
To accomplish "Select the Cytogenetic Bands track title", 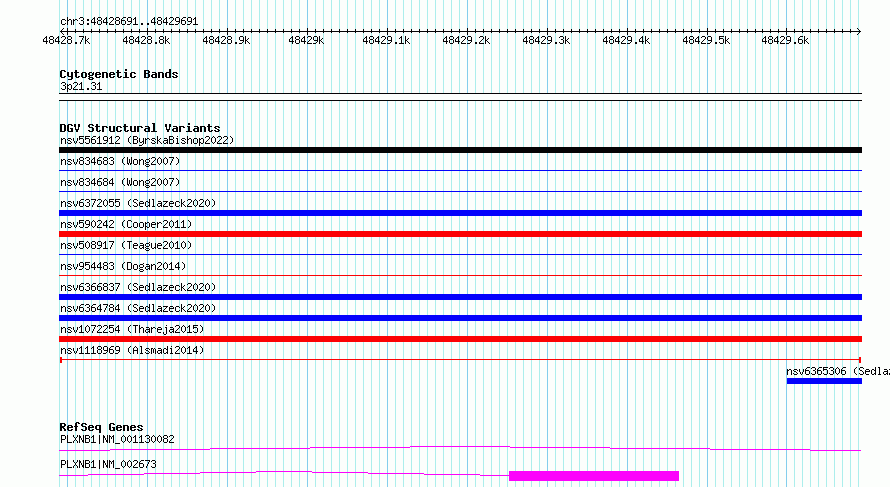I will 119,74.
